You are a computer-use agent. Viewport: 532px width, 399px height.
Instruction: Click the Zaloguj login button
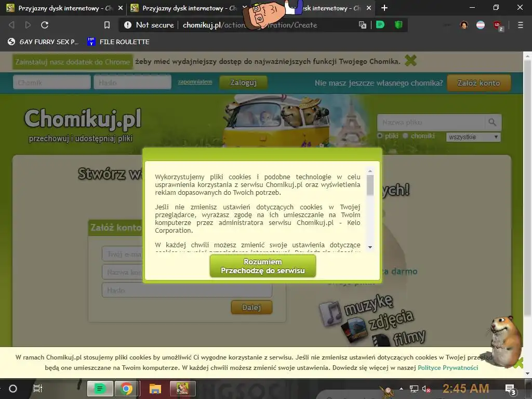pos(243,83)
